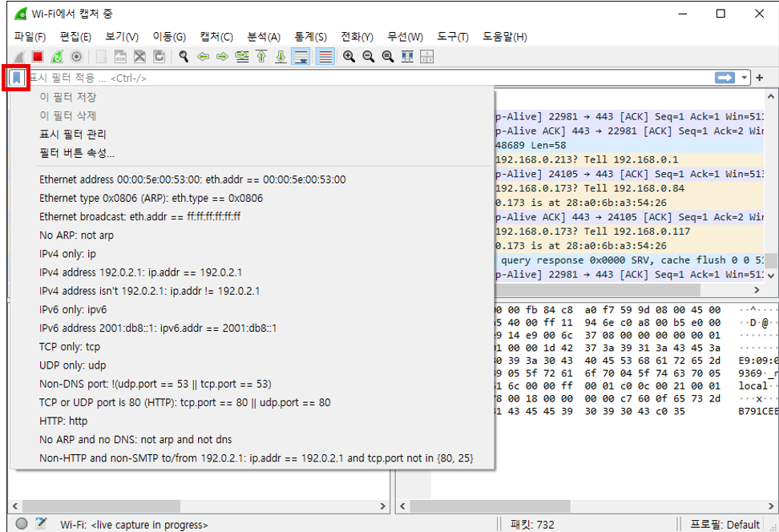Open capture options via the gear icon
This screenshot has height=532, width=779.
pyautogui.click(x=76, y=57)
